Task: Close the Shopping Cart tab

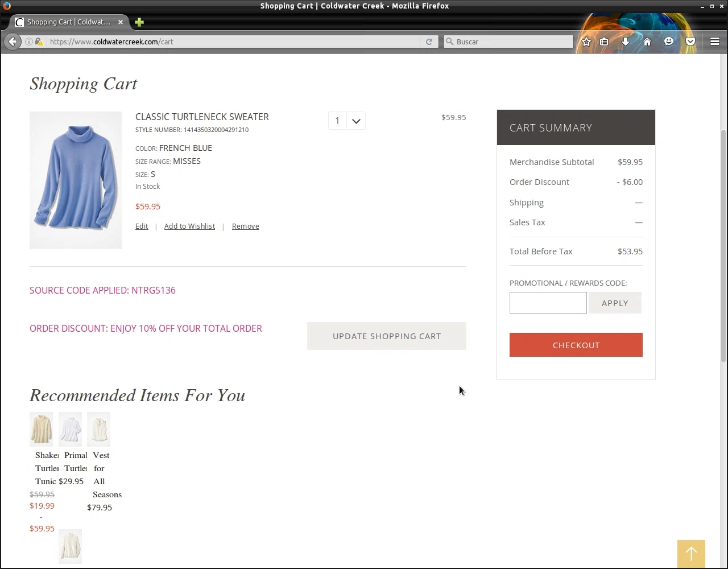Action: (121, 22)
